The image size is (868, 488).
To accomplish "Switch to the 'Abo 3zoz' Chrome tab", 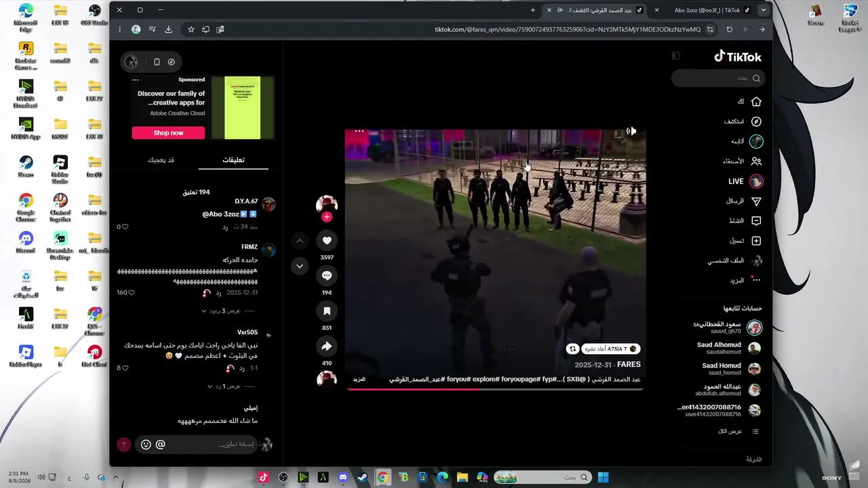I will (x=707, y=10).
